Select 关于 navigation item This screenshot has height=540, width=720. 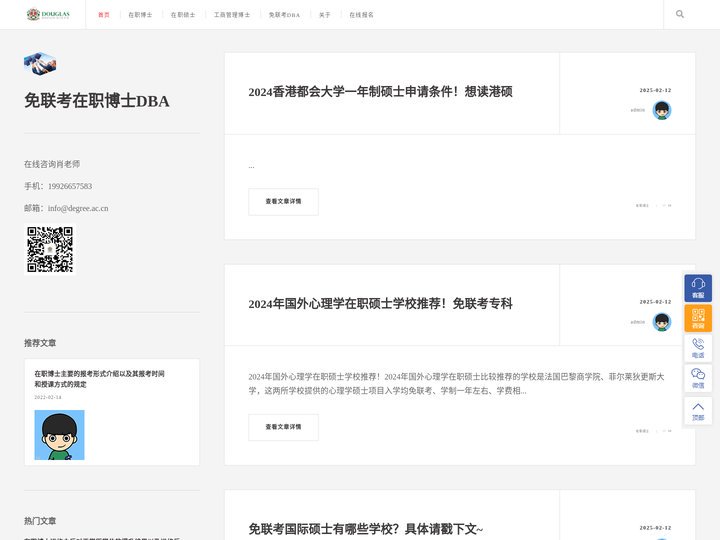(x=325, y=15)
